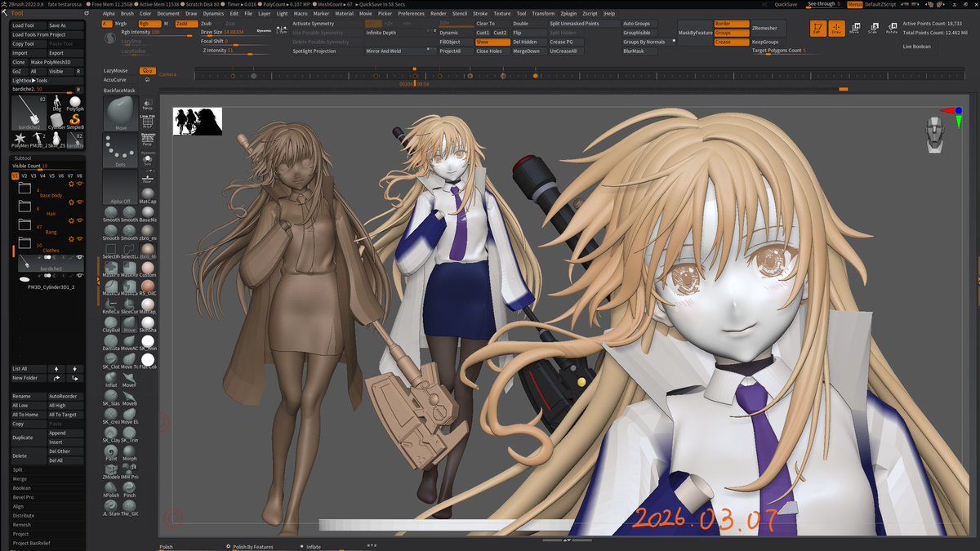
Task: Select the ZModeler brush
Action: (111, 469)
